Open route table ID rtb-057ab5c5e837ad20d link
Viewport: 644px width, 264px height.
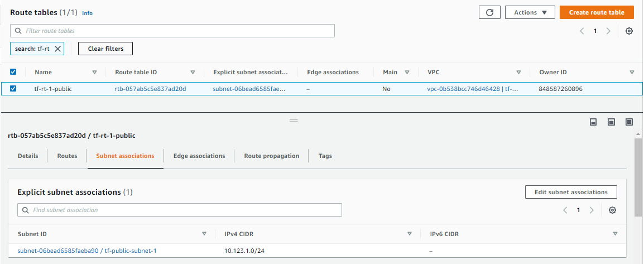coord(150,88)
